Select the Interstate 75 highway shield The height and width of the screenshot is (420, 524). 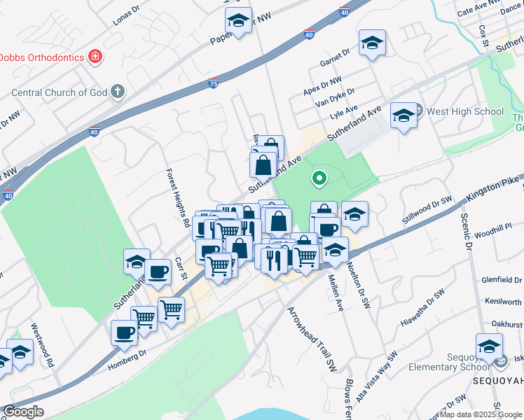pyautogui.click(x=213, y=83)
